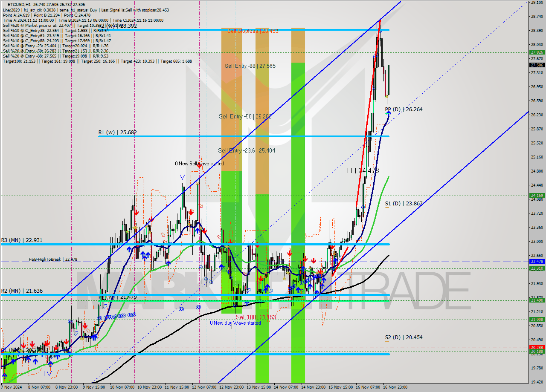Click the 28.030 price scale value
This screenshot has height=392, width=546.
(537, 44)
